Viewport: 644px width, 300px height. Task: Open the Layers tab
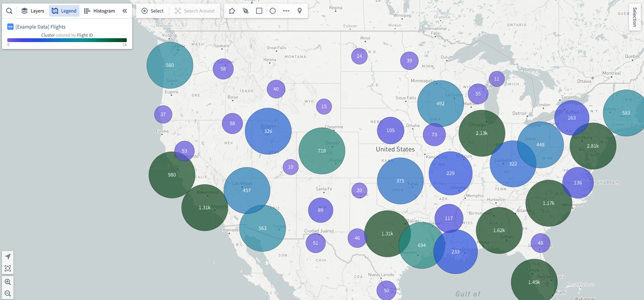coord(33,11)
